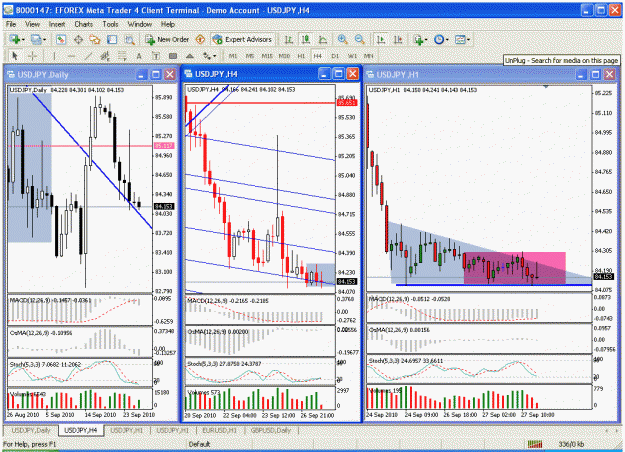Expand the Profiles dropdown arrow
The height and width of the screenshot is (452, 625).
44,39
